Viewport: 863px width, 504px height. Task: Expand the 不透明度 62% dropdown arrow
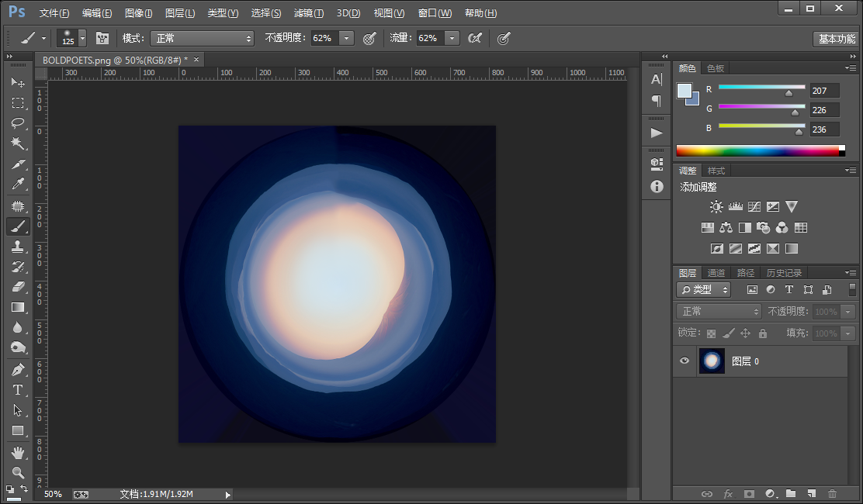[x=346, y=38]
